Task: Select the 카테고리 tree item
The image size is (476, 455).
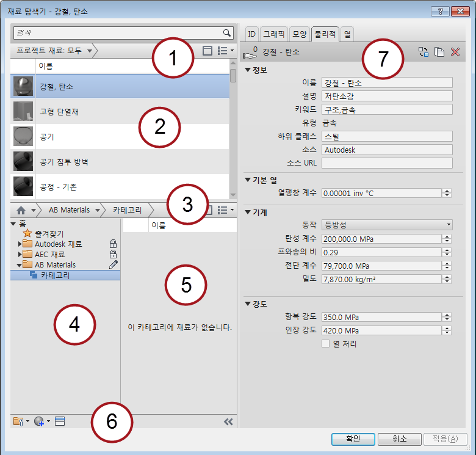Action: pyautogui.click(x=65, y=275)
